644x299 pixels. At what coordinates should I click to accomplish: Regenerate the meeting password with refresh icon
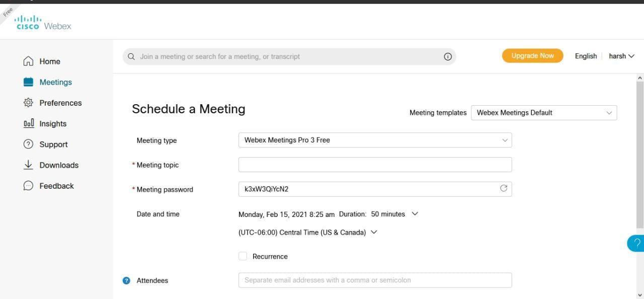pyautogui.click(x=504, y=188)
